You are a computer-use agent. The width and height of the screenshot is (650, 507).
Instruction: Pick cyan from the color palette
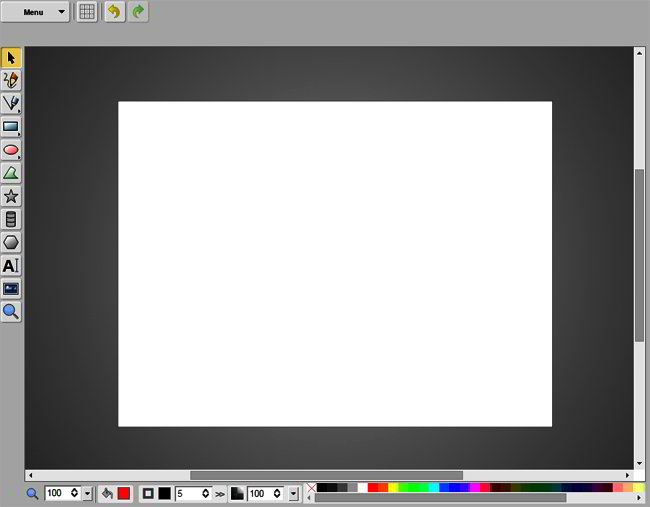click(x=434, y=488)
